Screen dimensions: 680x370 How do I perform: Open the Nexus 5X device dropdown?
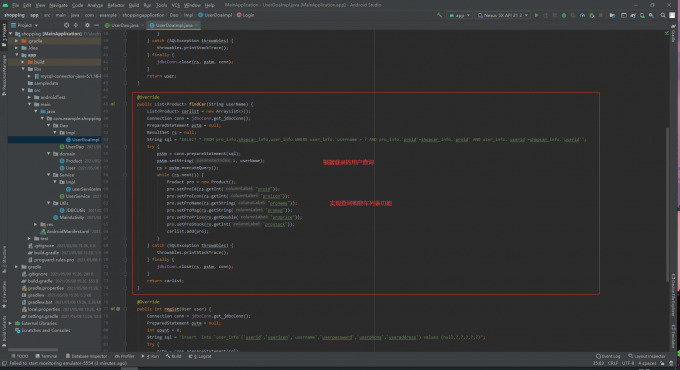pos(503,15)
